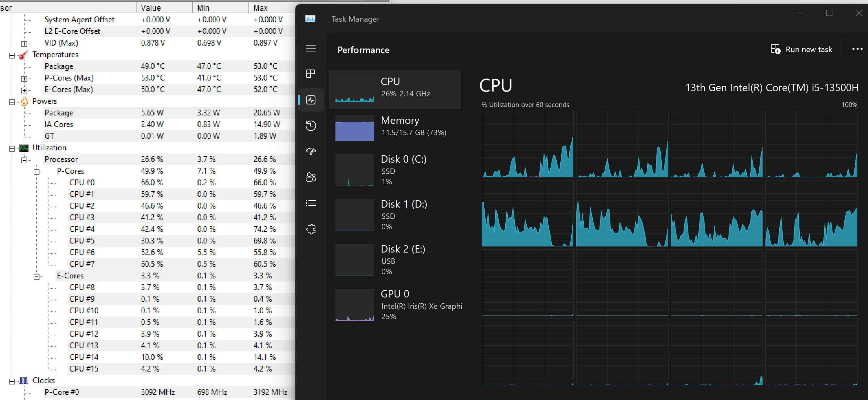The height and width of the screenshot is (400, 868).
Task: Open the three-dot more options menu
Action: [x=857, y=49]
